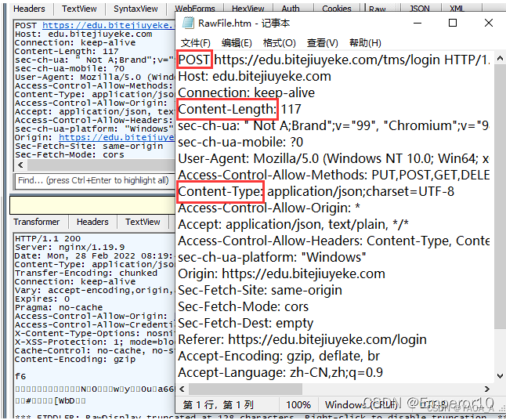The height and width of the screenshot is (420, 506).
Task: Click Notepad horizontal scrollbar right arrow
Action: (487, 389)
